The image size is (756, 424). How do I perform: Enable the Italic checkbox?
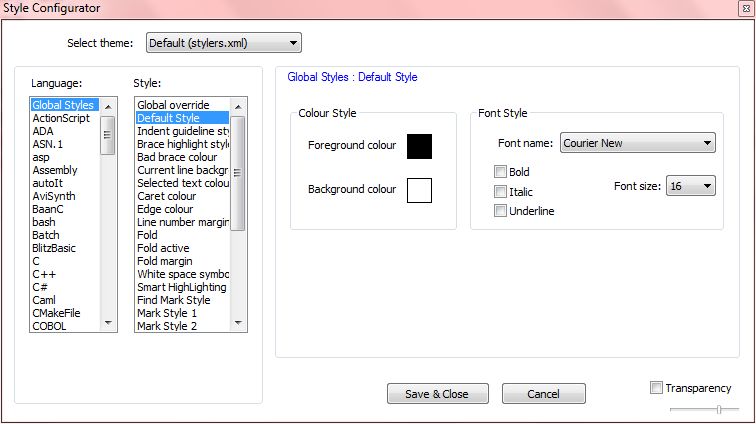click(501, 191)
